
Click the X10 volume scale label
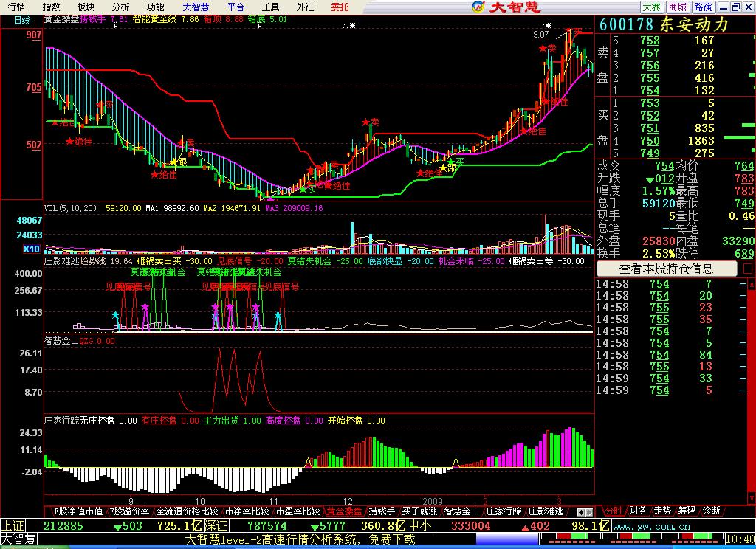pyautogui.click(x=31, y=249)
